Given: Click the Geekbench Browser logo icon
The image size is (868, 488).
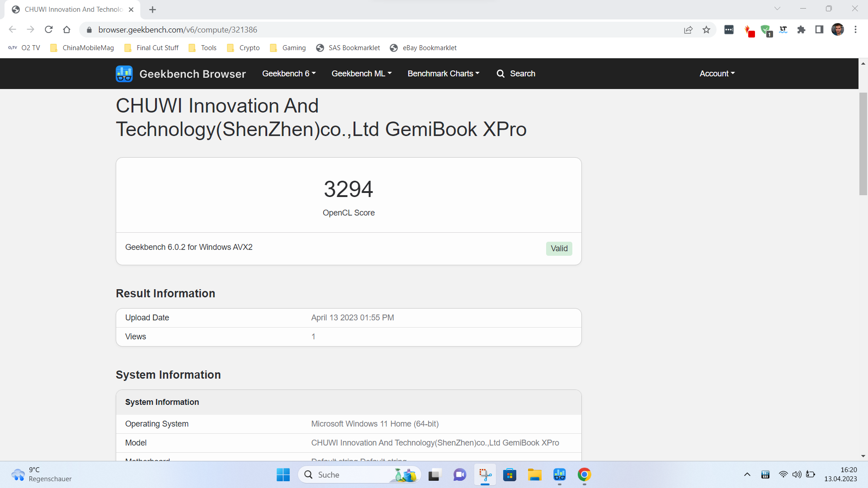Looking at the screenshot, I should coord(124,74).
